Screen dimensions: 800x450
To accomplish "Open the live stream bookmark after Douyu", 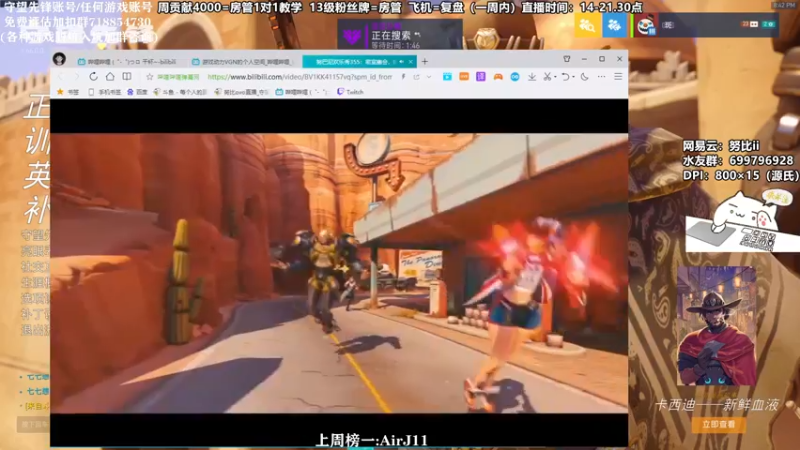I will 241,92.
